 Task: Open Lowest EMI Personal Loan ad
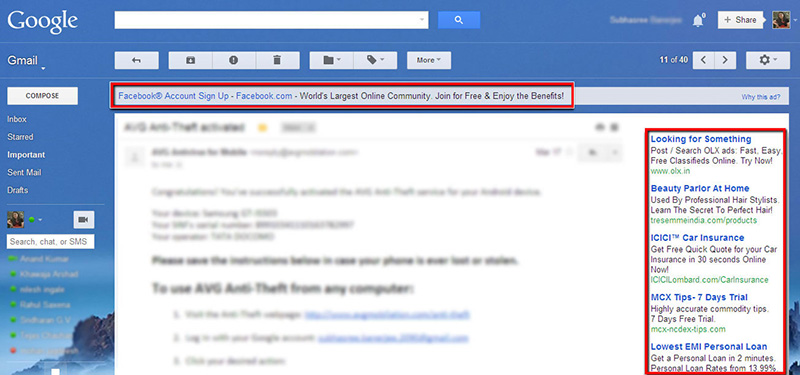click(709, 346)
